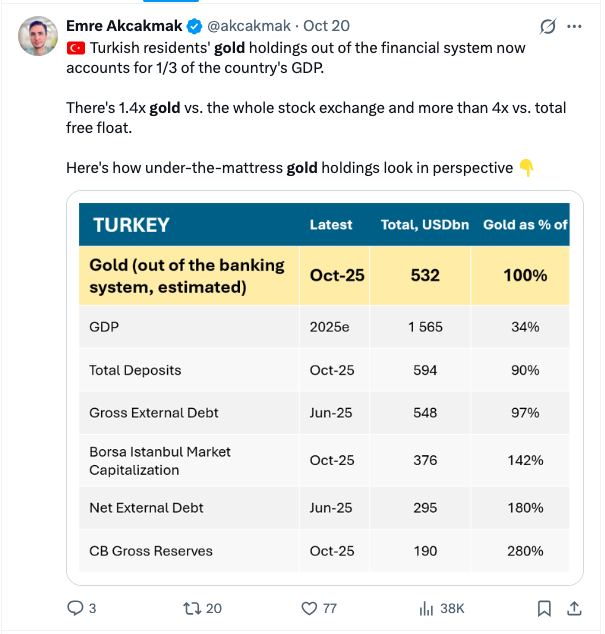Image resolution: width=605 pixels, height=634 pixels.
Task: Click the Turkish flag emoji
Action: pyautogui.click(x=76, y=47)
